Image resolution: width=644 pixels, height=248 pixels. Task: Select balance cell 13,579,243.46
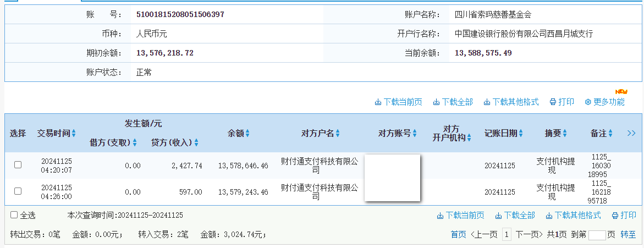pos(243,192)
